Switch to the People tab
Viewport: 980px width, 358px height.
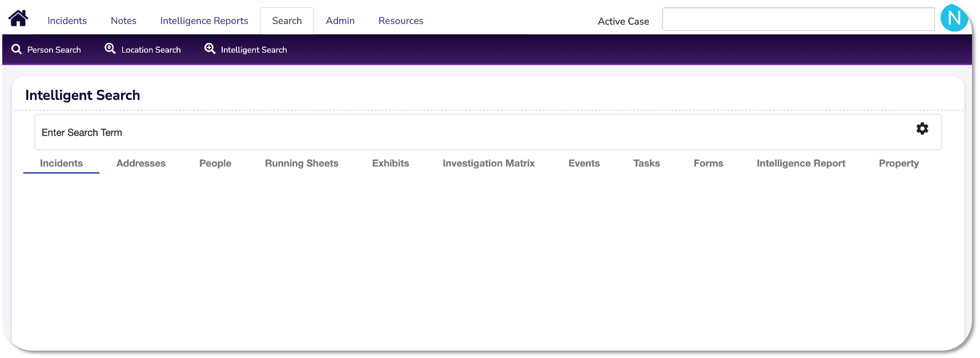coord(215,164)
